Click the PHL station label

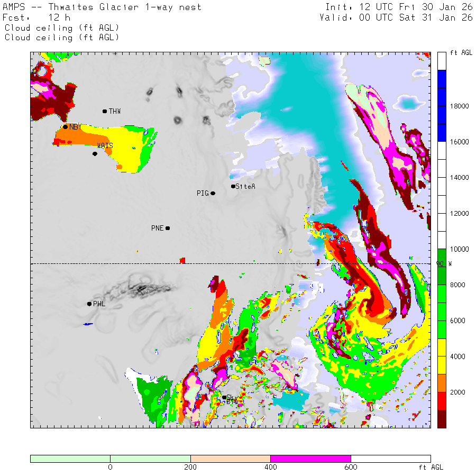click(x=99, y=304)
